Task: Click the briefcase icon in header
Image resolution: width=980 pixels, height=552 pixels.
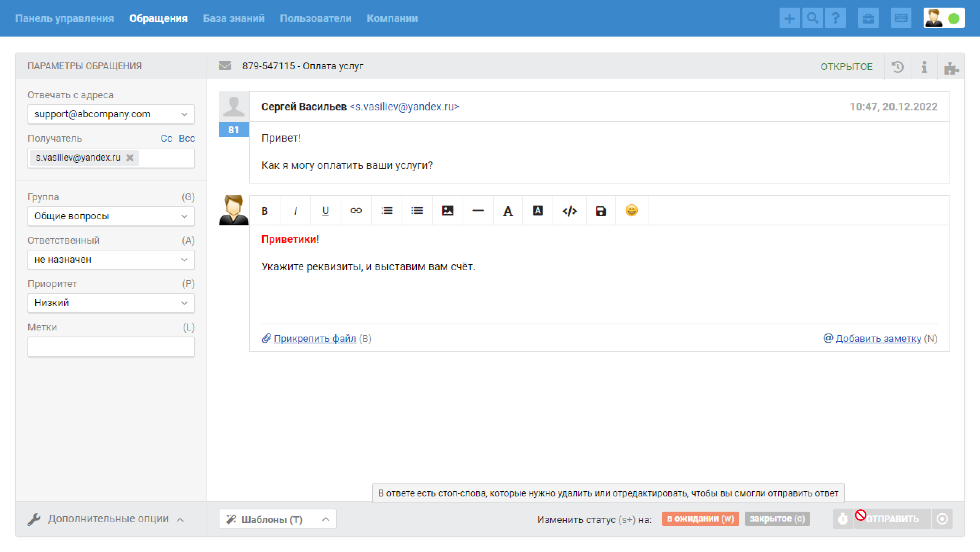Action: (x=868, y=18)
